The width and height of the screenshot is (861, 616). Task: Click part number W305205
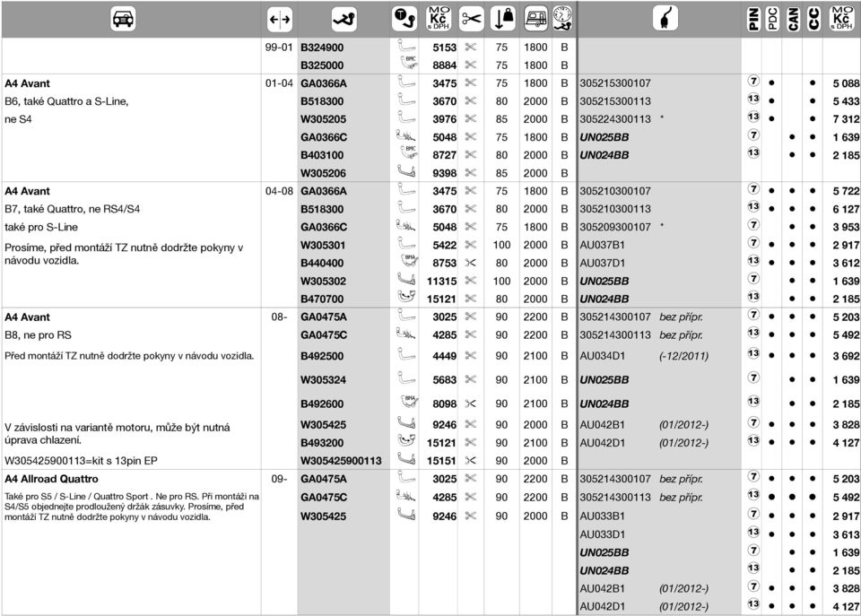[323, 119]
